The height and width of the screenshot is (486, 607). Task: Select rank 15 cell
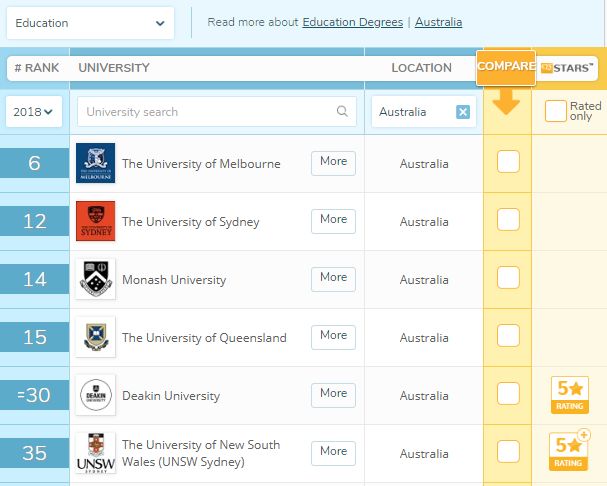point(34,337)
